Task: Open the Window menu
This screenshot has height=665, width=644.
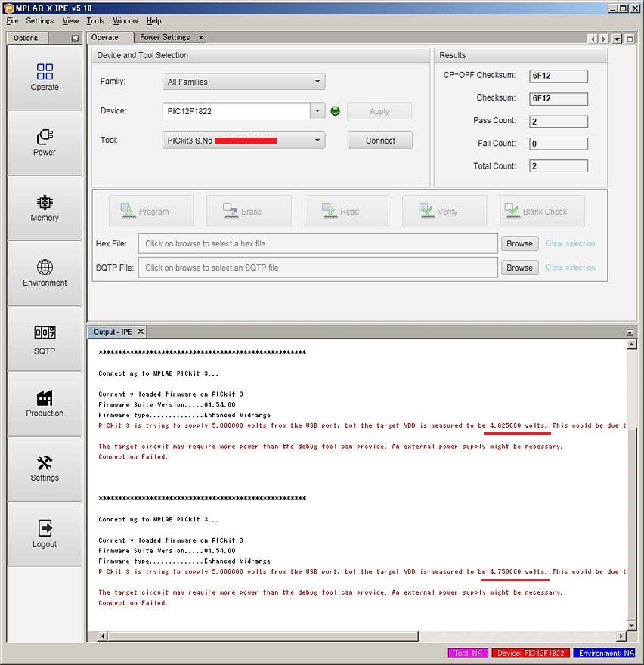Action: 125,21
